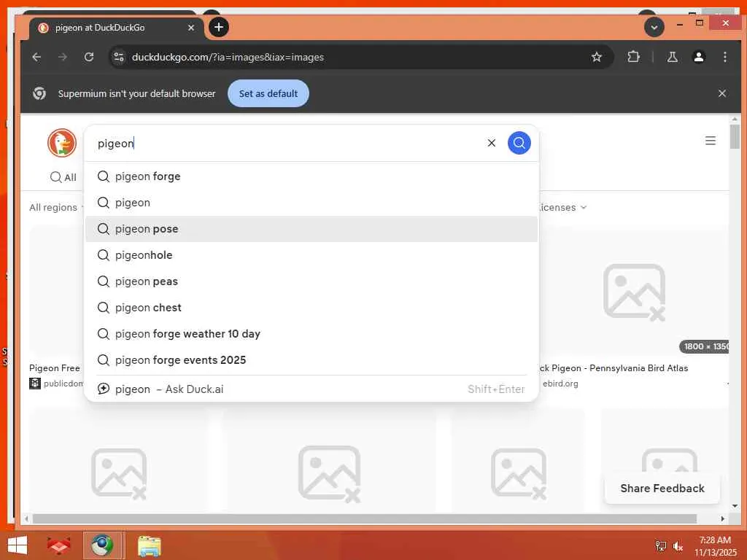
Task: Open the ebird.org source link
Action: click(x=560, y=384)
